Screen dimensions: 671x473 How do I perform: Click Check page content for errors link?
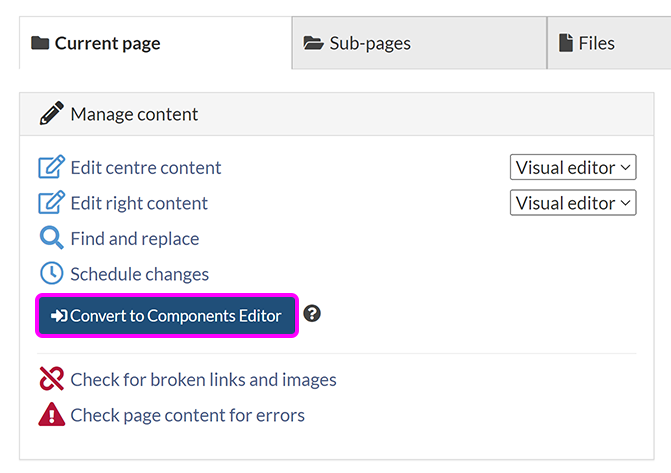tap(187, 415)
